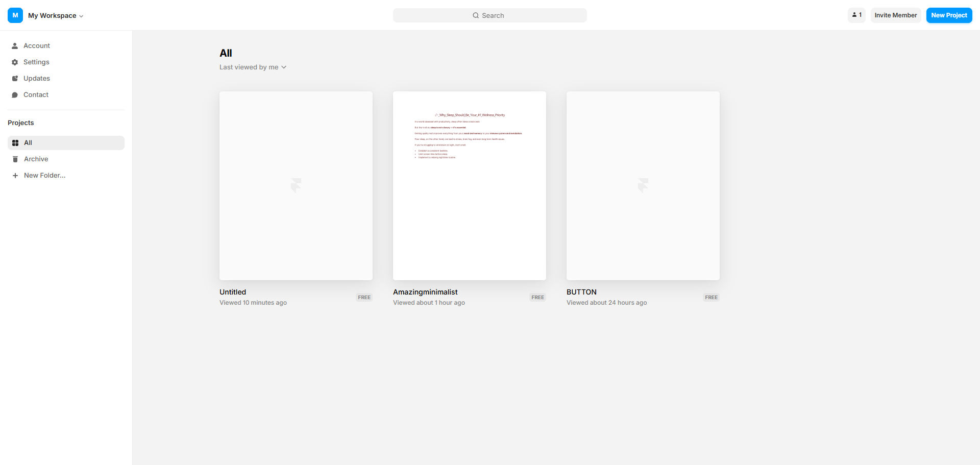This screenshot has width=980, height=465.
Task: Create a New Project
Action: [949, 15]
